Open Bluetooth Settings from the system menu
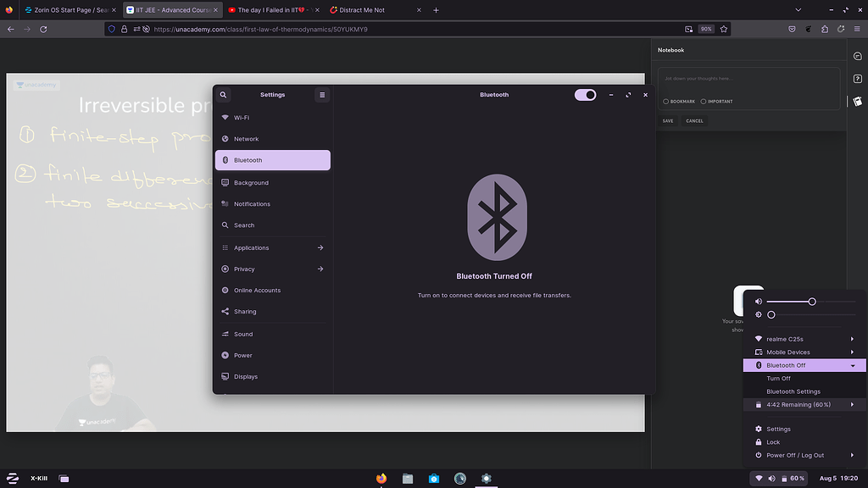This screenshot has width=868, height=488. pyautogui.click(x=792, y=391)
